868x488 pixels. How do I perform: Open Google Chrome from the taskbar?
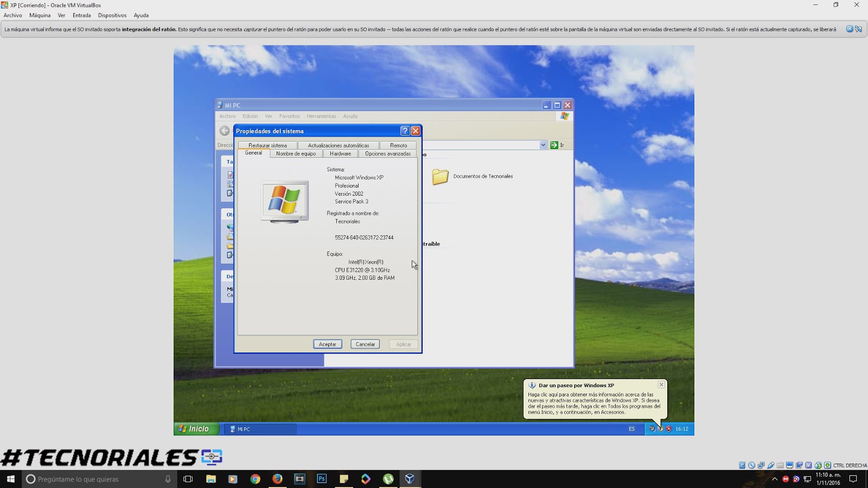(x=255, y=479)
